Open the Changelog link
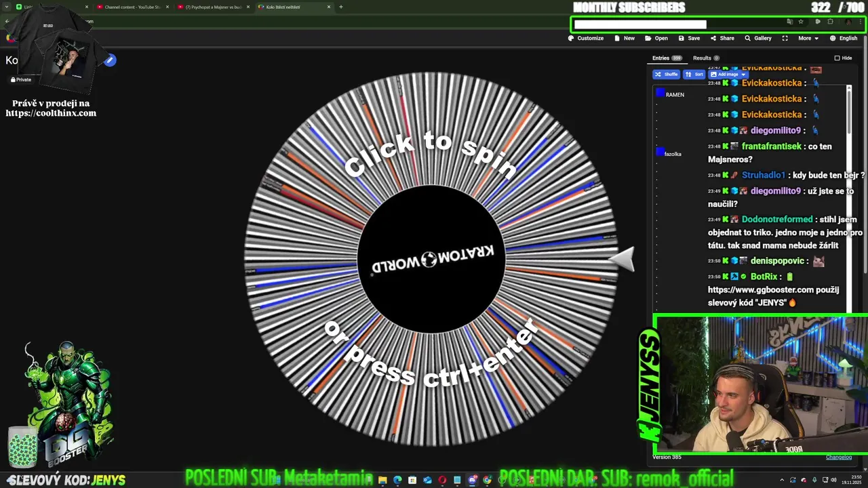The image size is (868, 488). coord(838,457)
